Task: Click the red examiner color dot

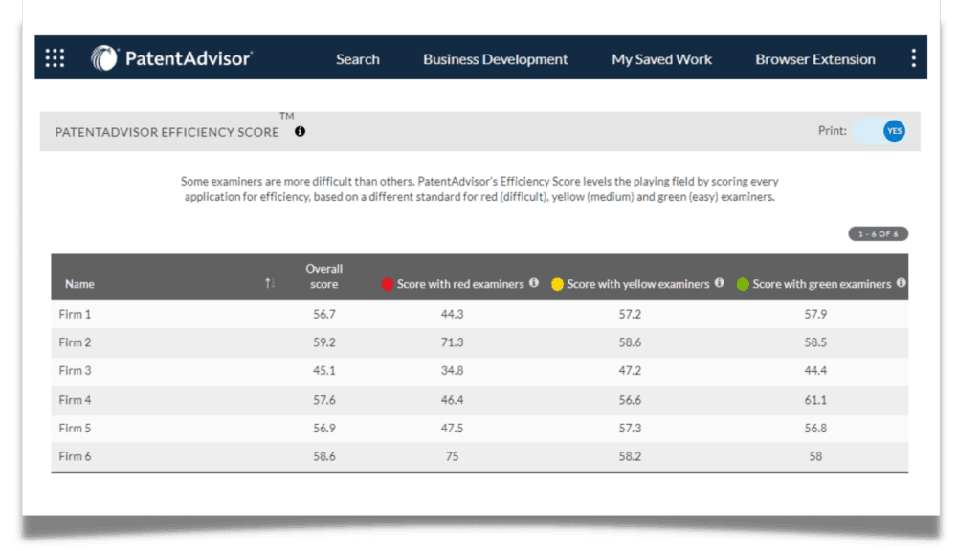Action: (x=388, y=284)
